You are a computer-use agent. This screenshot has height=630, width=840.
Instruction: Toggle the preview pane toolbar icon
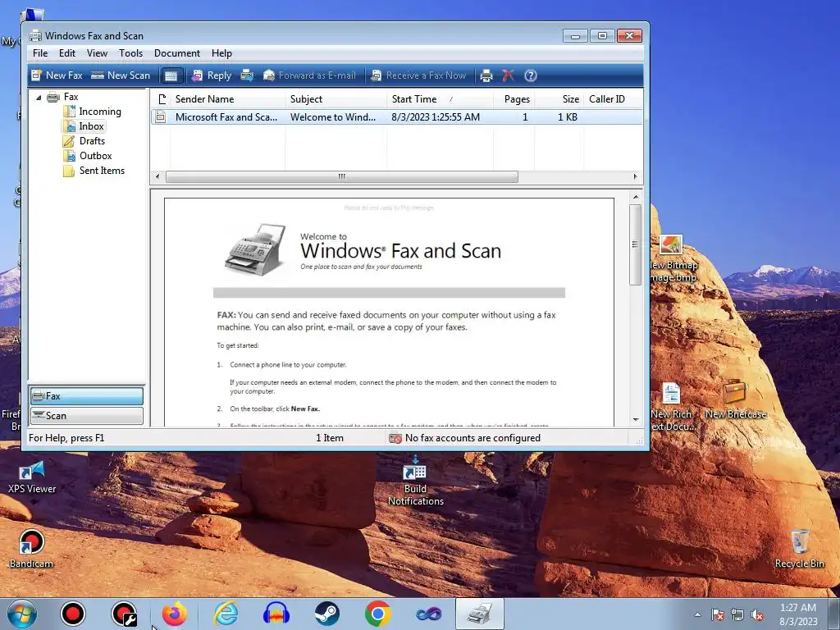[x=171, y=76]
